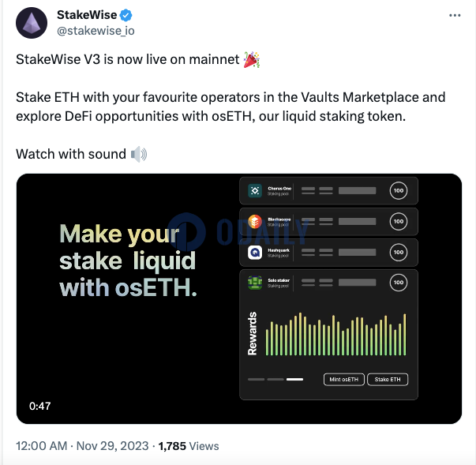Screen dimensions: 476x465
Task: Open the StakeWise display name
Action: pos(87,15)
